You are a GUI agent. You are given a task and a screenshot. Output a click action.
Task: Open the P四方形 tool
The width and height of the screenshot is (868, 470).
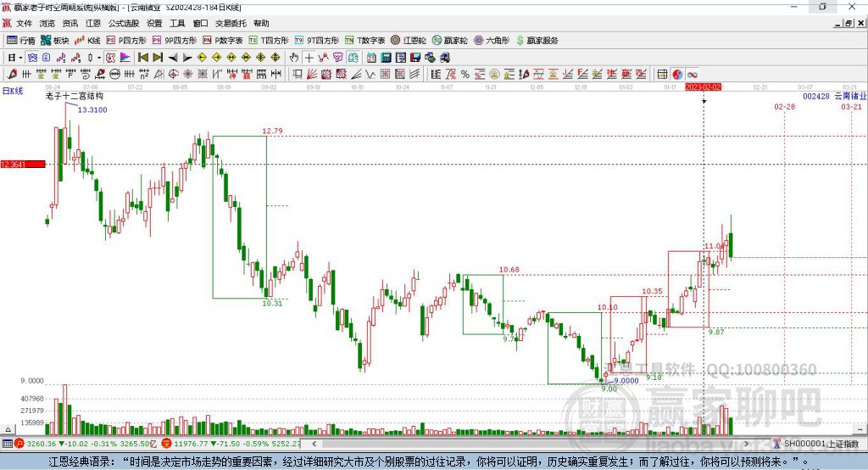pyautogui.click(x=126, y=41)
